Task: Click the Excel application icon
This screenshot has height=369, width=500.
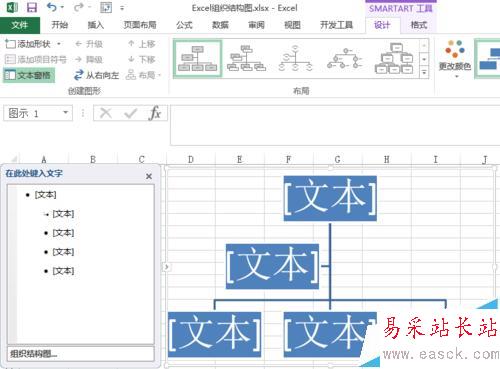Action: [x=12, y=7]
